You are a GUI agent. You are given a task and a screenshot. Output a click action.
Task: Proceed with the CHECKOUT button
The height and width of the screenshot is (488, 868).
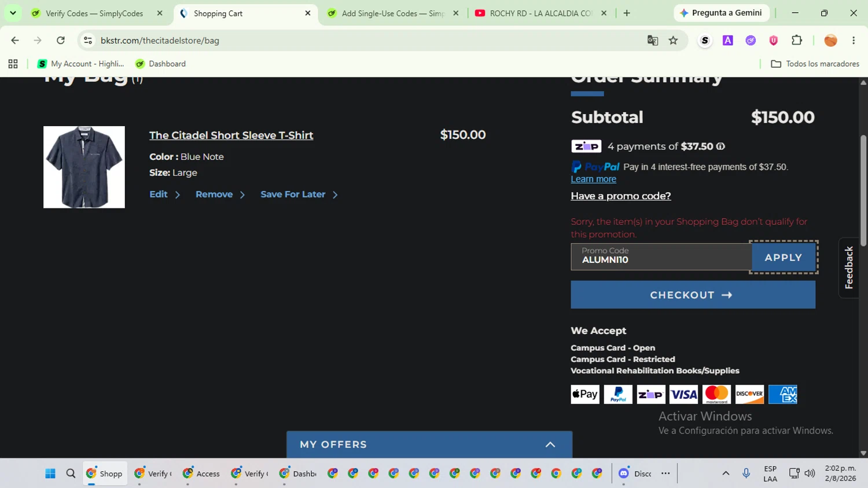[x=693, y=295]
